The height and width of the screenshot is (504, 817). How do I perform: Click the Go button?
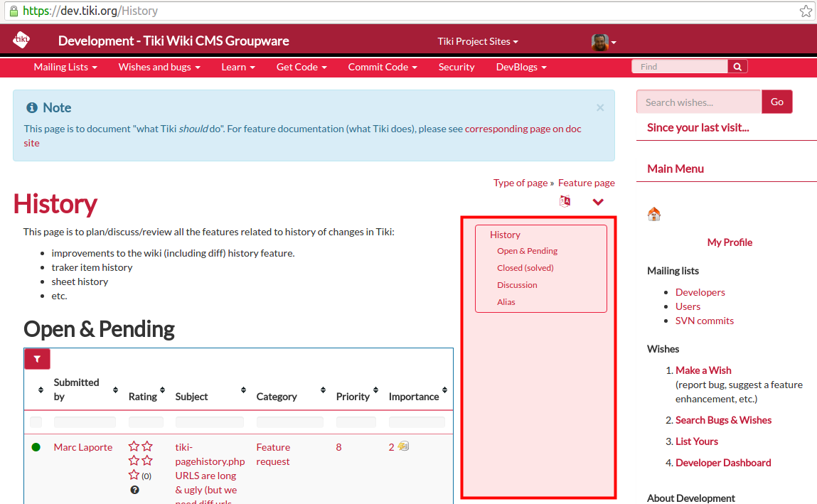pyautogui.click(x=777, y=102)
